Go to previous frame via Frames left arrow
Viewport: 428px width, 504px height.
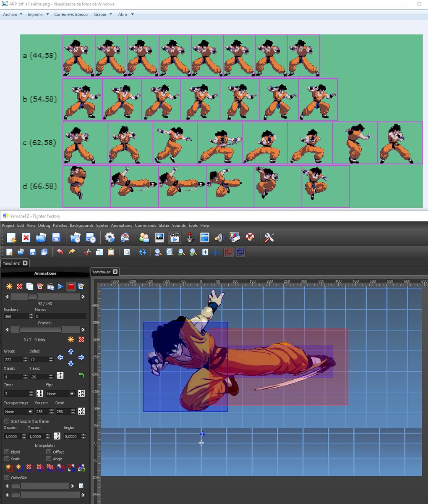pos(7,330)
